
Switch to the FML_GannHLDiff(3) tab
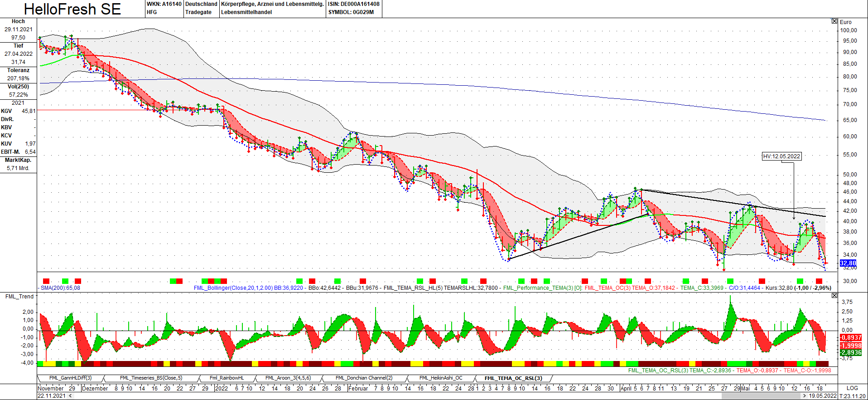point(70,378)
